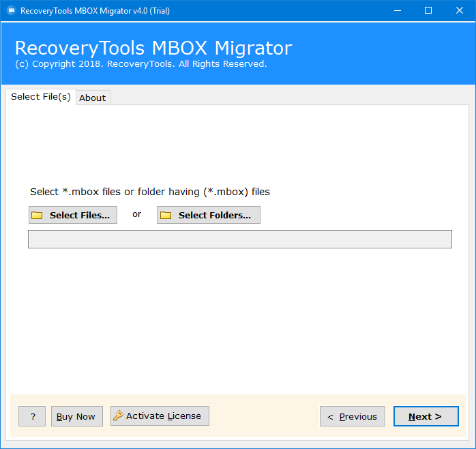Choose Activate License text
Image resolution: width=476 pixels, height=449 pixels.
[x=164, y=416]
